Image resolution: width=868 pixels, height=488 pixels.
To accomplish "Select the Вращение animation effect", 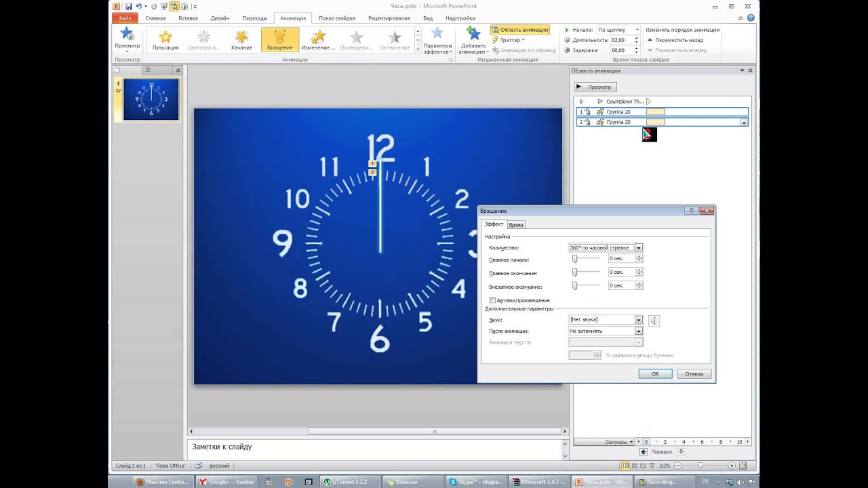I will (279, 39).
